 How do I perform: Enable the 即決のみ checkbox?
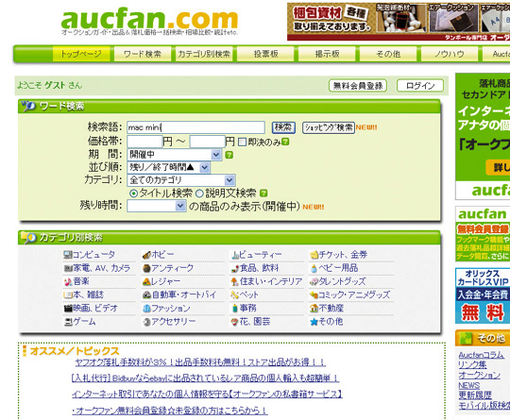click(242, 143)
